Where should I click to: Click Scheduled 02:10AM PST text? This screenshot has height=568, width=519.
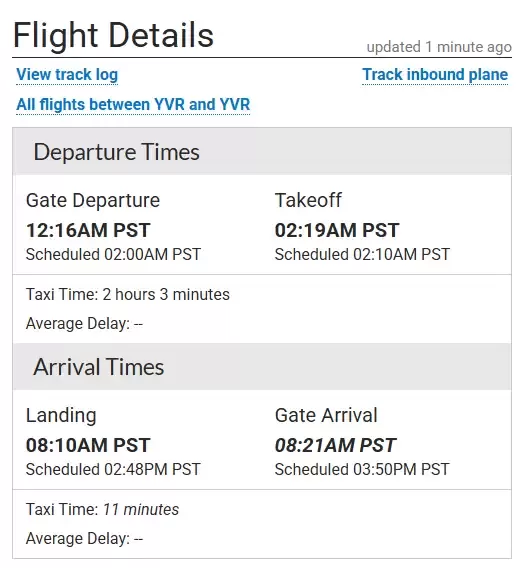click(362, 254)
